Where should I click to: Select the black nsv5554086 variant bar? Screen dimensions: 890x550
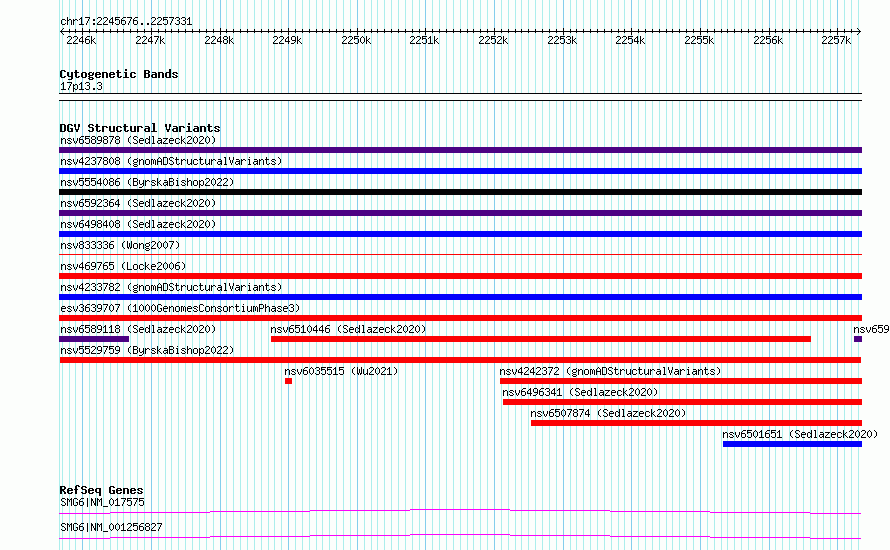tap(460, 192)
